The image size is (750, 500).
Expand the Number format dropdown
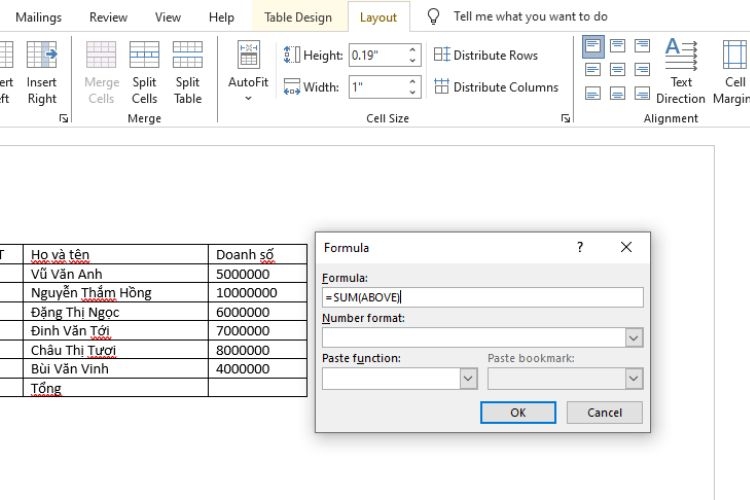coord(634,338)
